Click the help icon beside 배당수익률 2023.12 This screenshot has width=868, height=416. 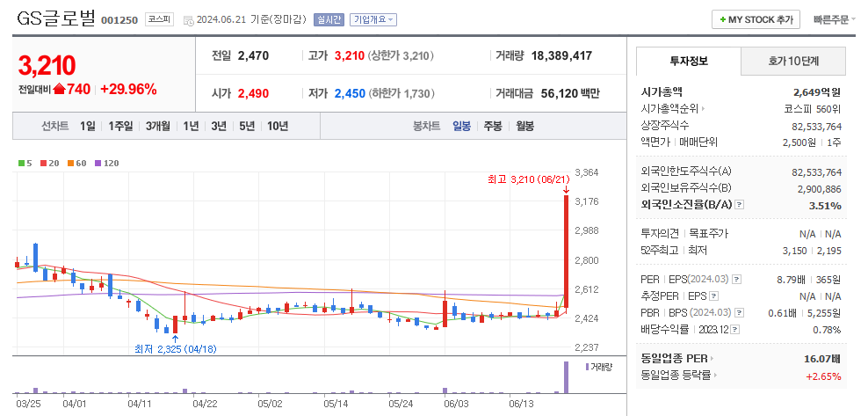click(734, 330)
